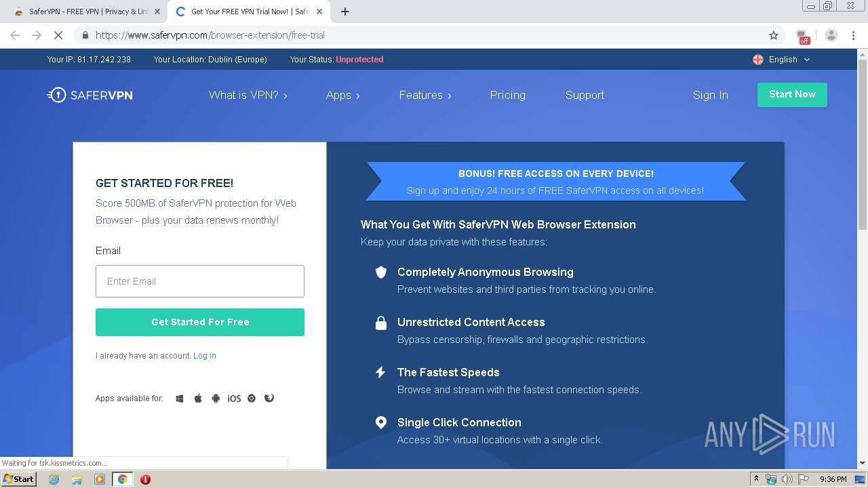Click the network tray icon
The width and height of the screenshot is (868, 488).
pyautogui.click(x=771, y=479)
